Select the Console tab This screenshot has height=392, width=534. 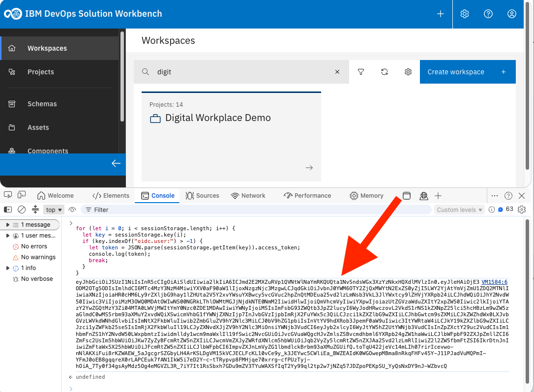point(157,195)
